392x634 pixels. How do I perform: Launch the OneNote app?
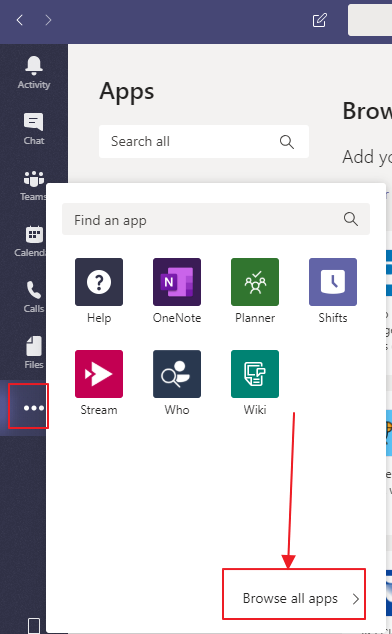(x=177, y=291)
